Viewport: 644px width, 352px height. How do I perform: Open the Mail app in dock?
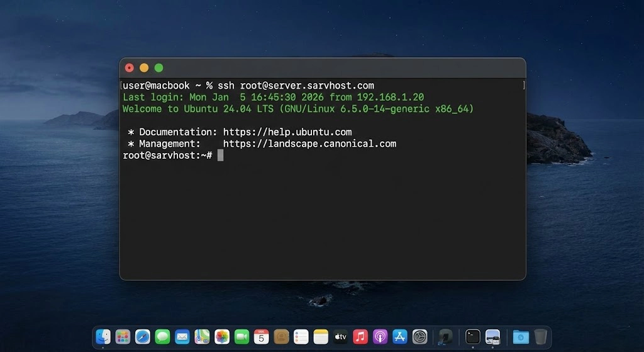click(x=182, y=337)
